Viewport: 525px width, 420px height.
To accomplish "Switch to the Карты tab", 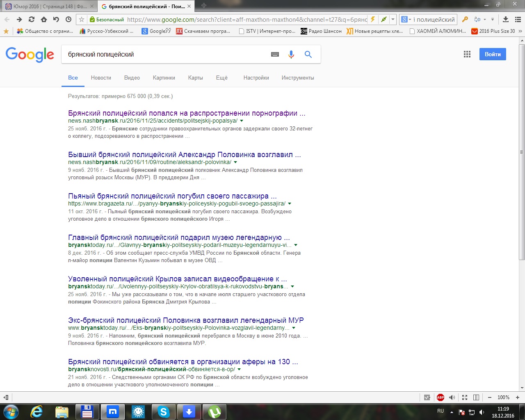I will click(x=196, y=78).
